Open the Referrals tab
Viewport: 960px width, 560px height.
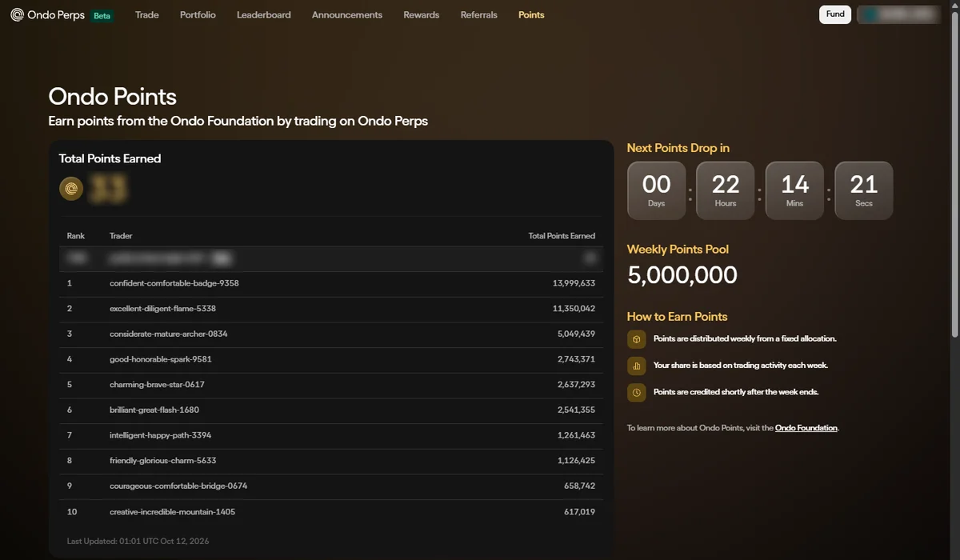pos(479,15)
